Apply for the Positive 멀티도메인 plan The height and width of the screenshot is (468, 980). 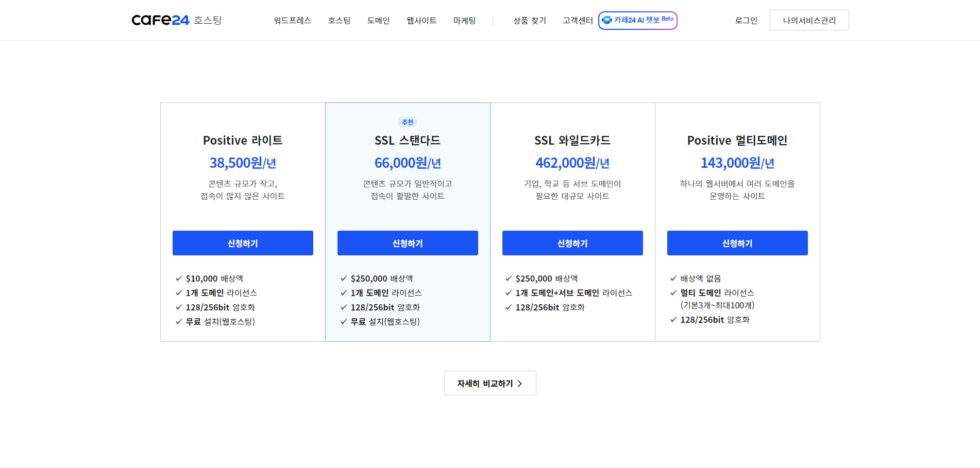click(x=737, y=243)
